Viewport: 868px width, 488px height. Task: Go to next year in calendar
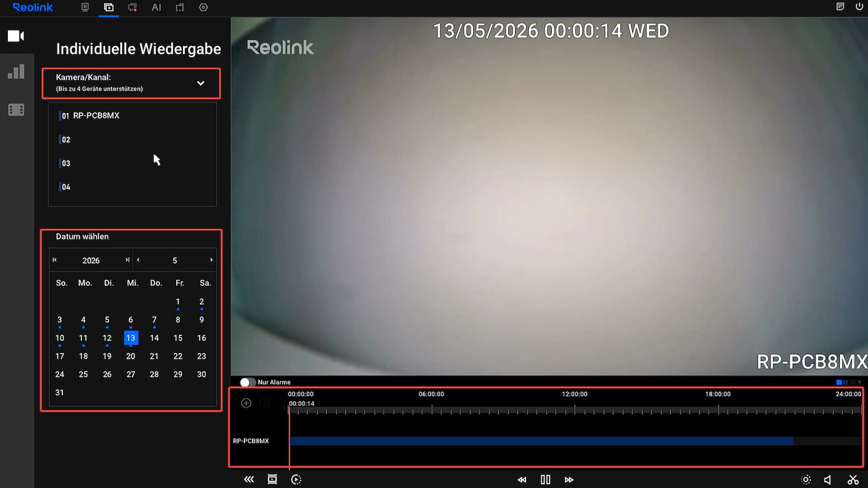[127, 260]
